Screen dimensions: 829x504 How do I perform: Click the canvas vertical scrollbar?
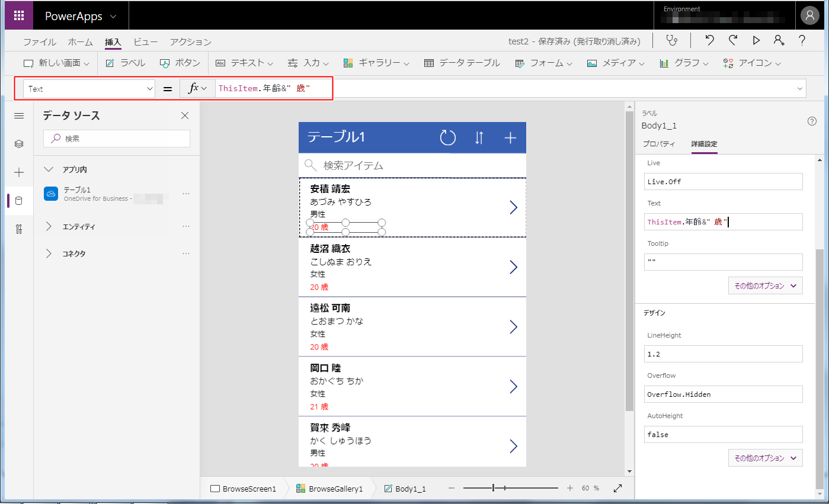tap(629, 261)
